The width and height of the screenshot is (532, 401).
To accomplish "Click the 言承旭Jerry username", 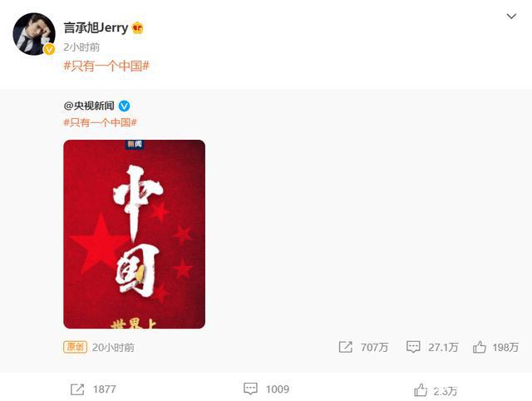I will tap(96, 27).
